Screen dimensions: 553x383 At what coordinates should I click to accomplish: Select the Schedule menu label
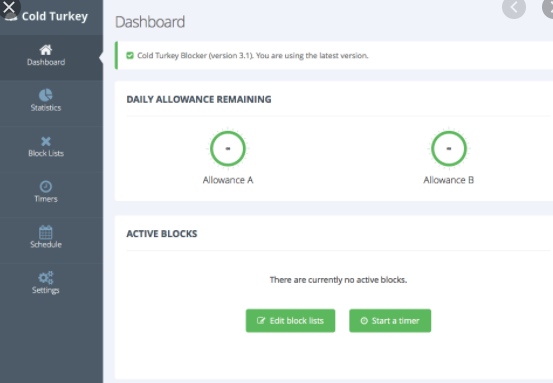click(46, 244)
